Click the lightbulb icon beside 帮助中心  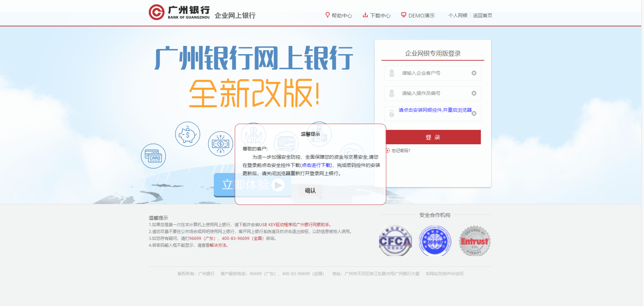tap(328, 15)
